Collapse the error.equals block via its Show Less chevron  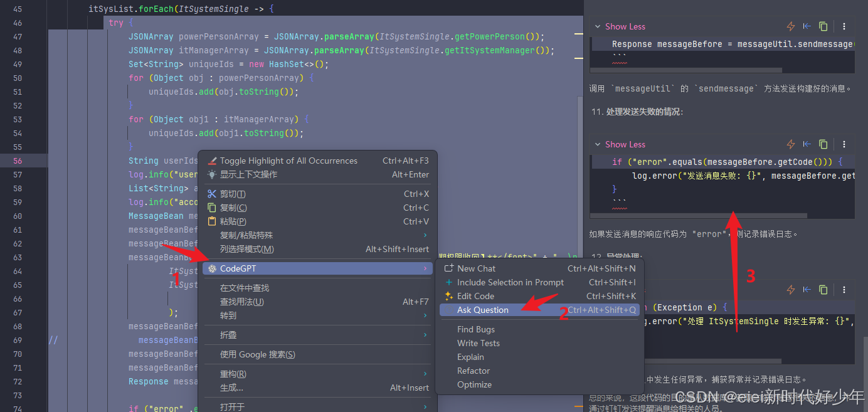coord(598,144)
